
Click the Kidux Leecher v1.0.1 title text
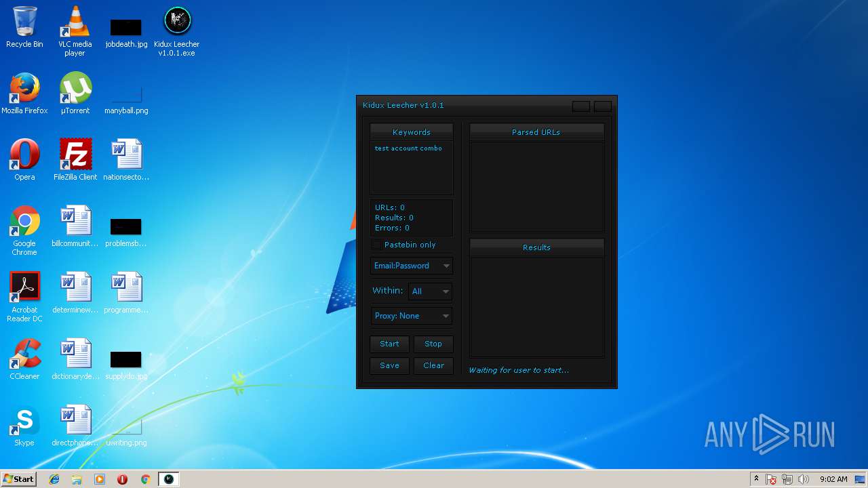tap(403, 105)
